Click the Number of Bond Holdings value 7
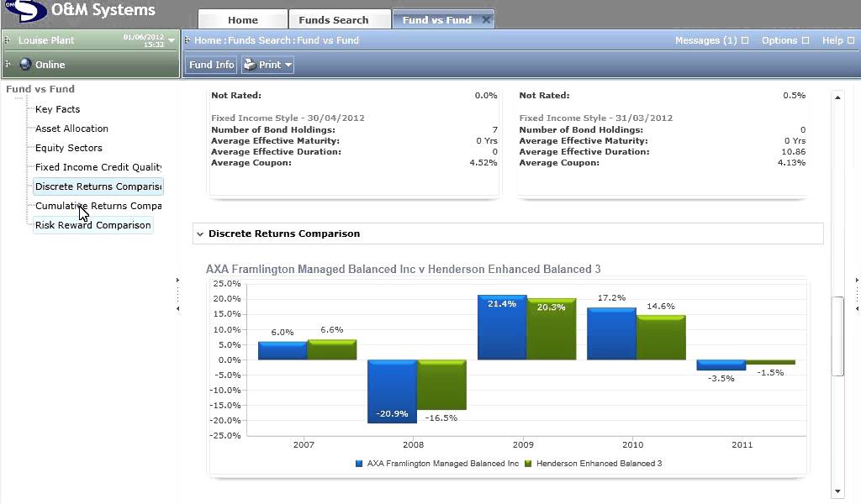 [494, 130]
